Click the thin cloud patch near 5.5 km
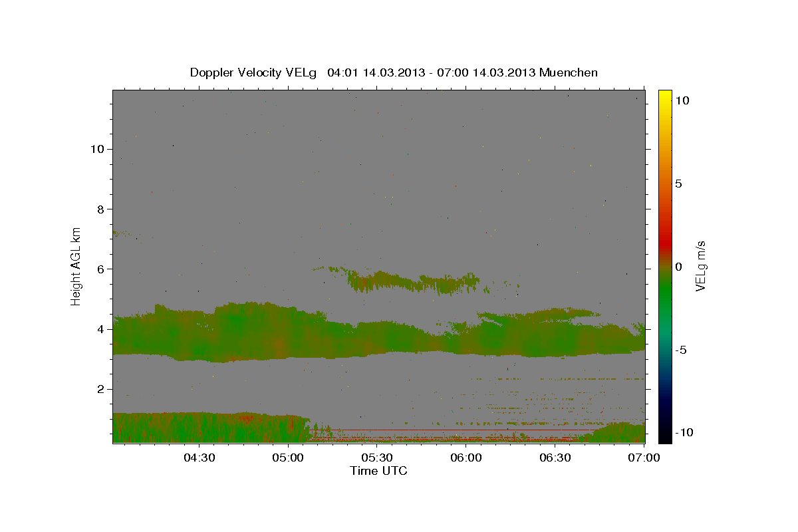The width and height of the screenshot is (798, 532). pos(412,282)
